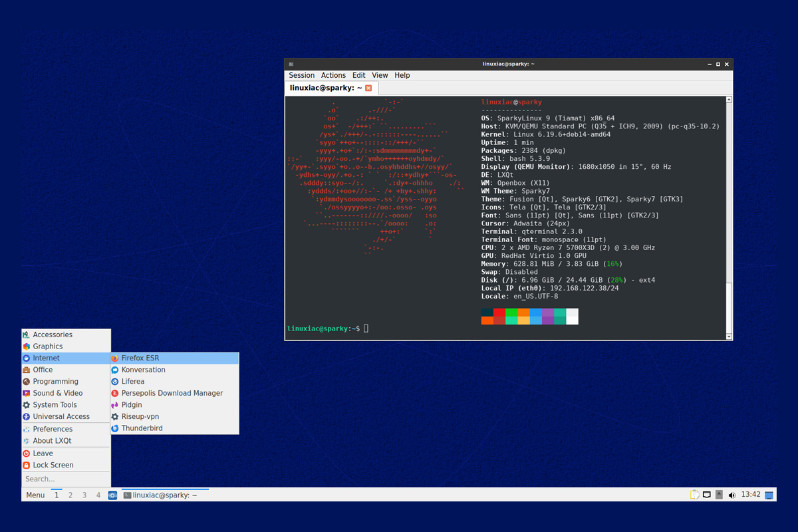This screenshot has width=798, height=532.
Task: Expand the Sound & Video category
Action: click(x=66, y=393)
